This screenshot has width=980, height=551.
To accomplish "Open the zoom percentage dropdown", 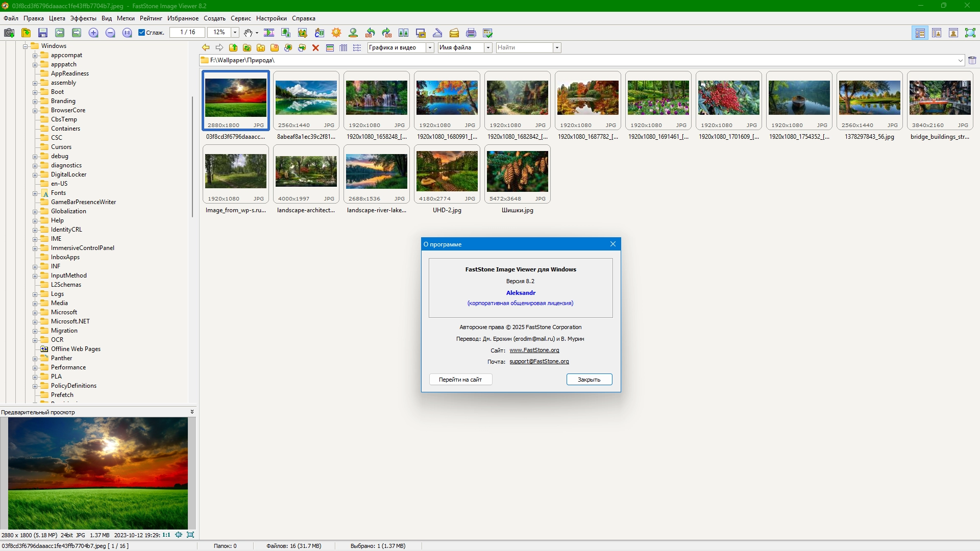I will coord(235,33).
